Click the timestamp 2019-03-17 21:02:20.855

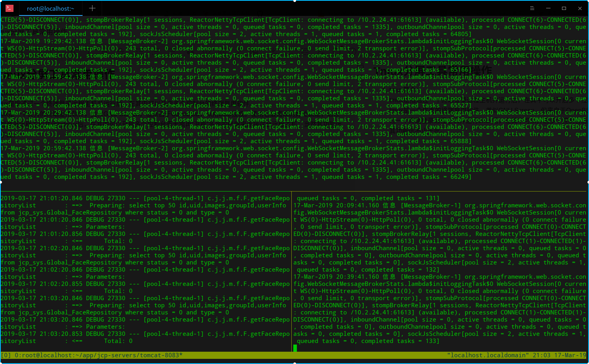42,284
